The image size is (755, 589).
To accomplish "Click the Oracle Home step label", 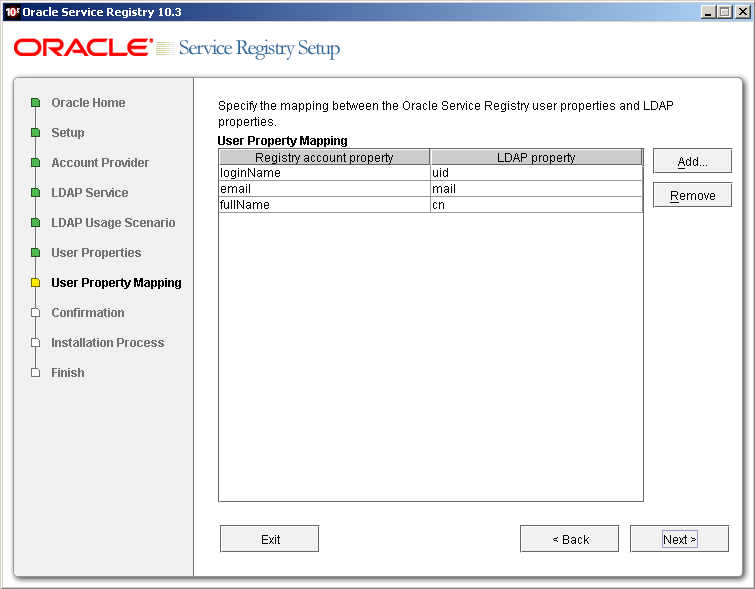I will point(88,103).
